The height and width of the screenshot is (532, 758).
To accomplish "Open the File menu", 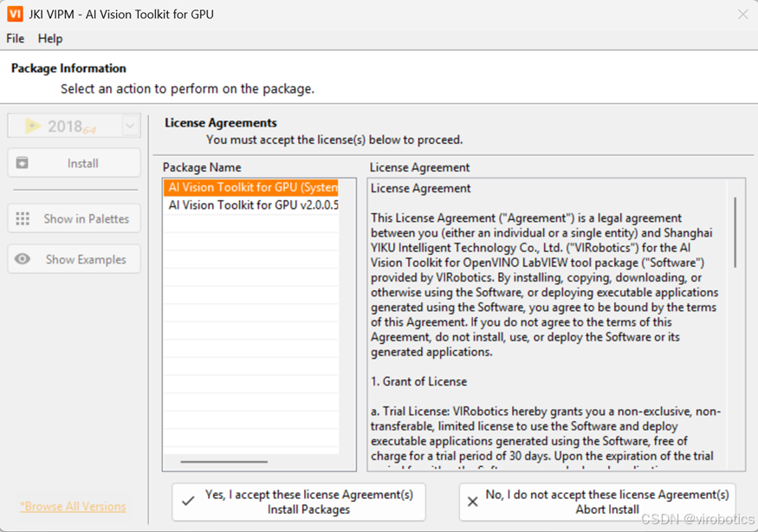I will click(x=15, y=39).
